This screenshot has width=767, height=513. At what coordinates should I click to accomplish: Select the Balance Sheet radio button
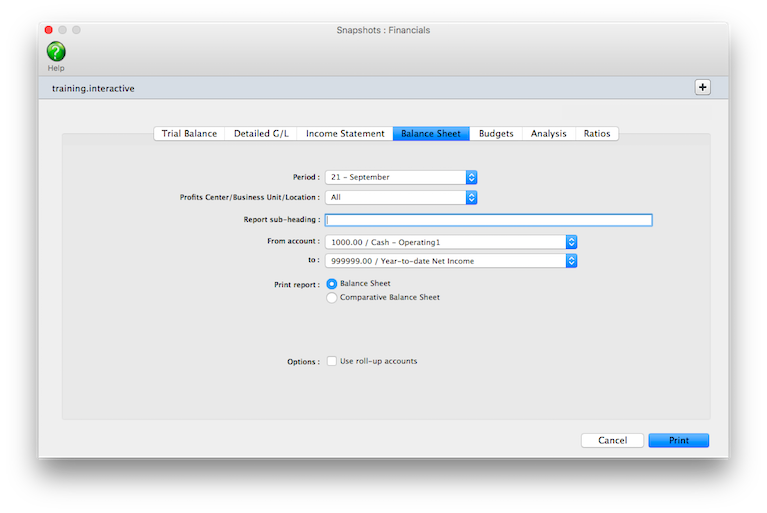click(332, 284)
